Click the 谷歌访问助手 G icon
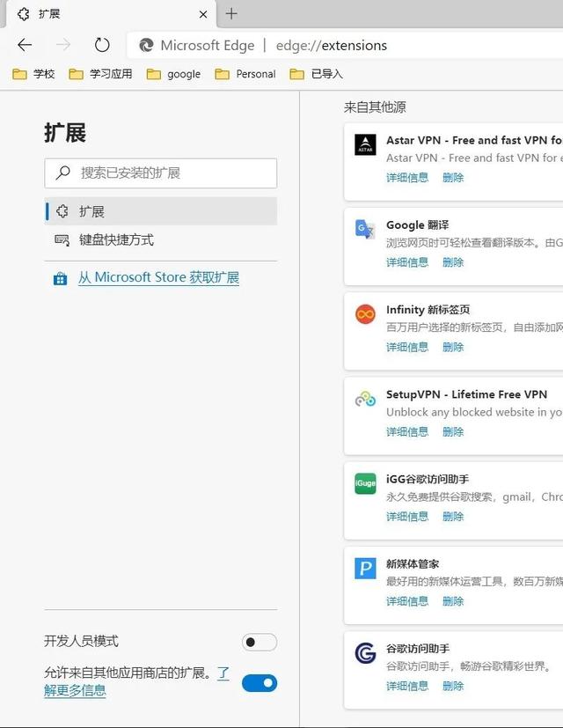563x728 pixels. coord(365,653)
